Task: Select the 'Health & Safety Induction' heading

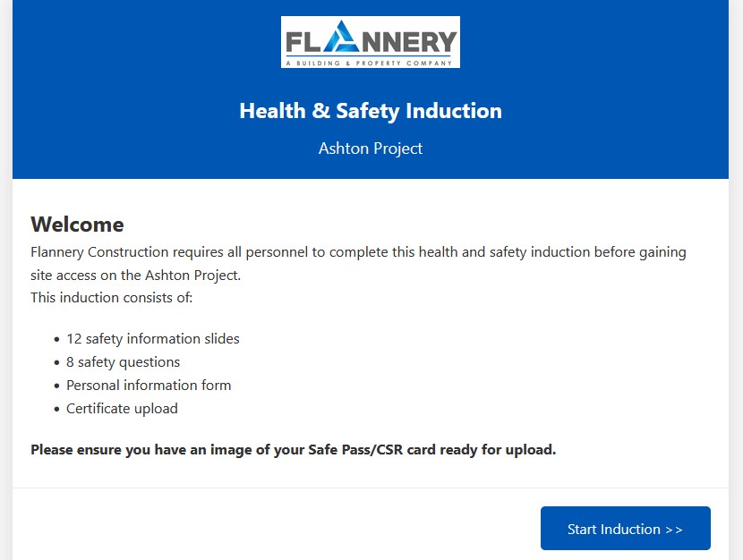Action: pyautogui.click(x=370, y=110)
